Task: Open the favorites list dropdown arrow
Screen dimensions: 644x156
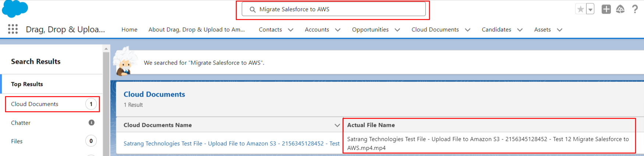Action: point(590,9)
